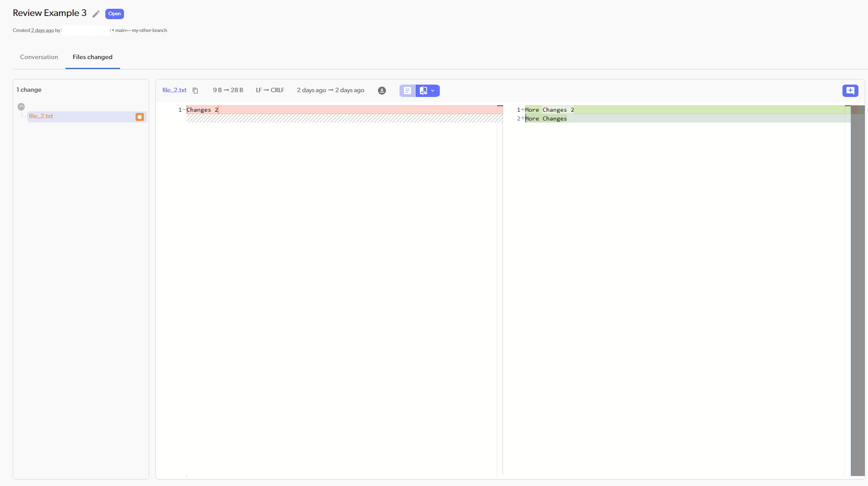Screen dimensions: 868x486
Task: Click plus marker on added line 2
Action: (523, 118)
